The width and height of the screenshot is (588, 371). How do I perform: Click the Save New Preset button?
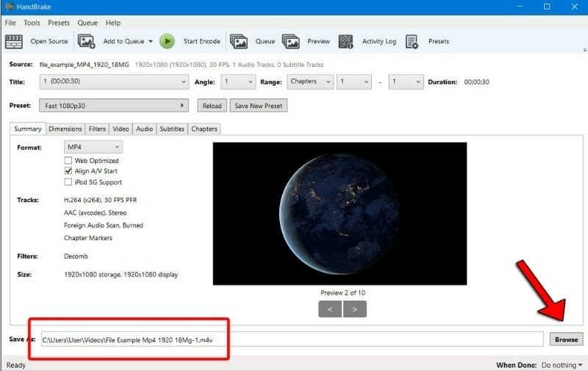(259, 106)
